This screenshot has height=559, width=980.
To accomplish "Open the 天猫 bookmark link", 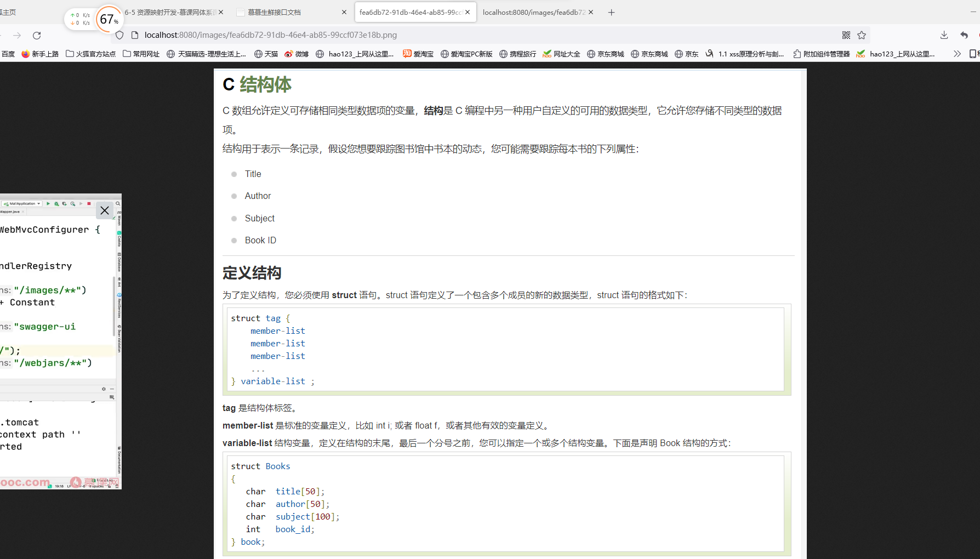I will coord(266,54).
